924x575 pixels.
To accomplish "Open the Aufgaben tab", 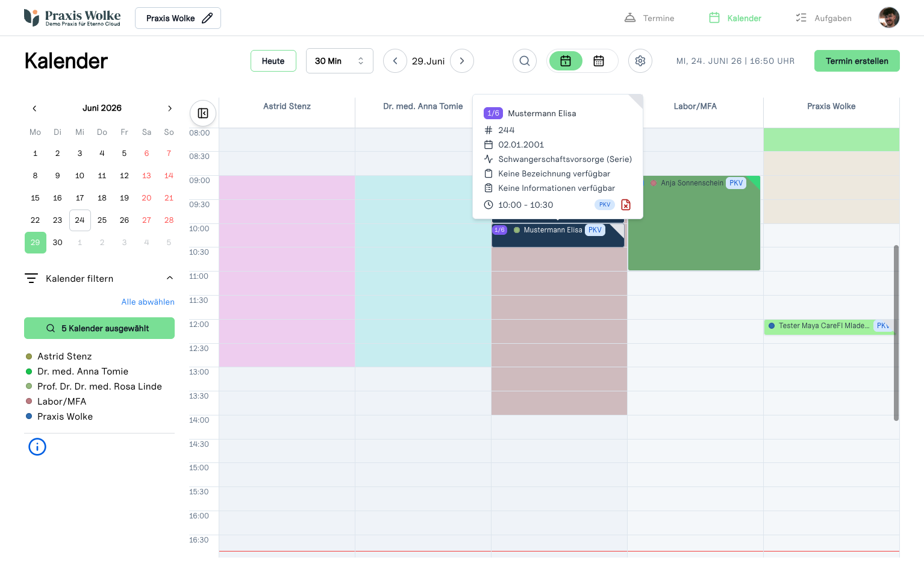I will 823,18.
